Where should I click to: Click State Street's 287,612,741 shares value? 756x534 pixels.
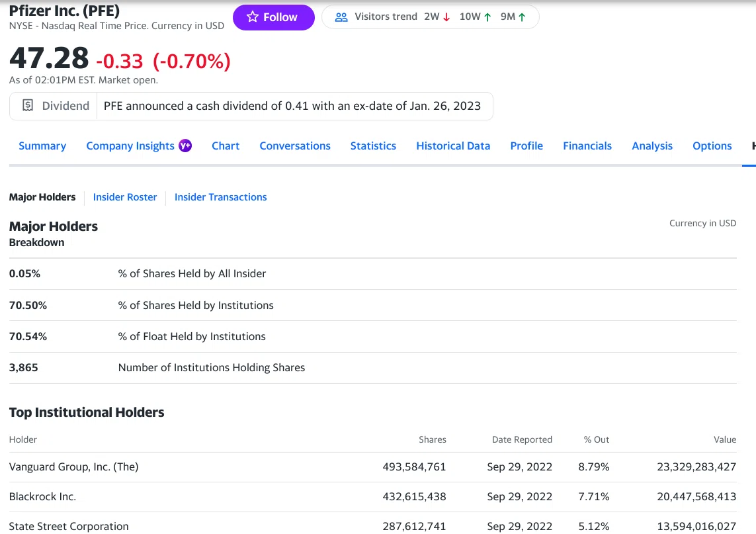click(414, 526)
